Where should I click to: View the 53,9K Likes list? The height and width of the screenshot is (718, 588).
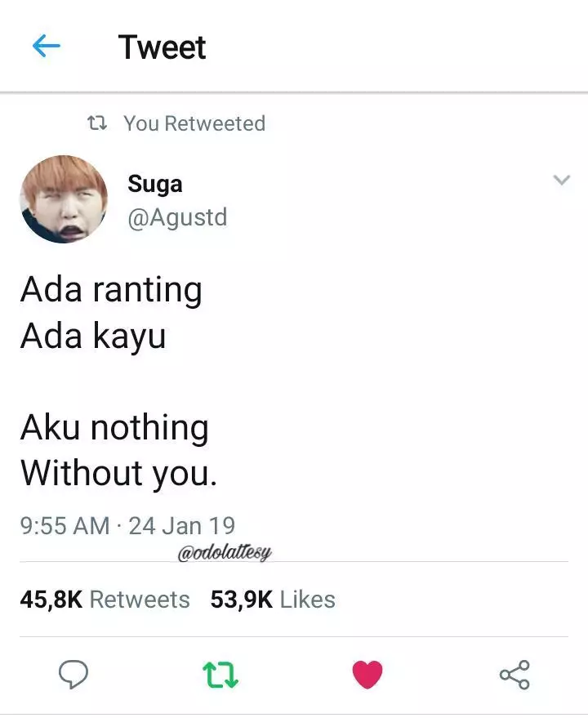point(273,600)
